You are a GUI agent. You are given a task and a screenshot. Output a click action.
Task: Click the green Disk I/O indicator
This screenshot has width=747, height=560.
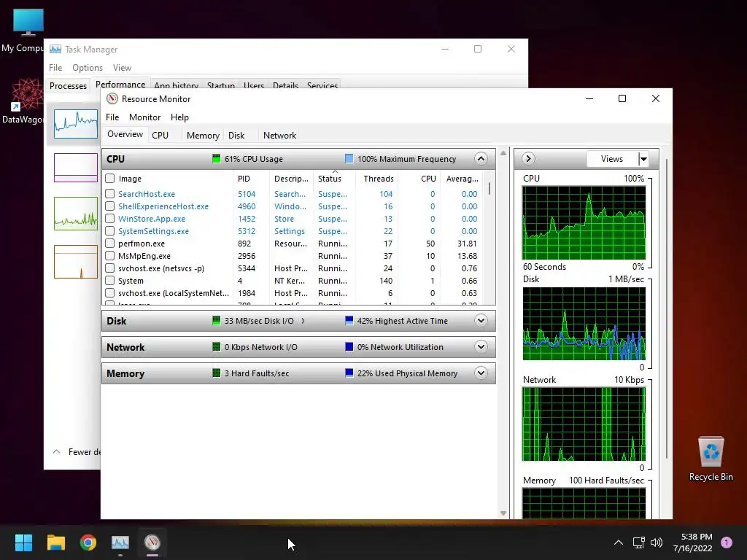tap(216, 321)
